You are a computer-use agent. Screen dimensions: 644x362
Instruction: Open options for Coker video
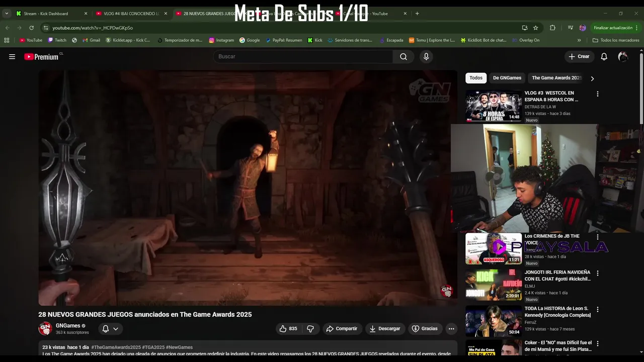(598, 344)
